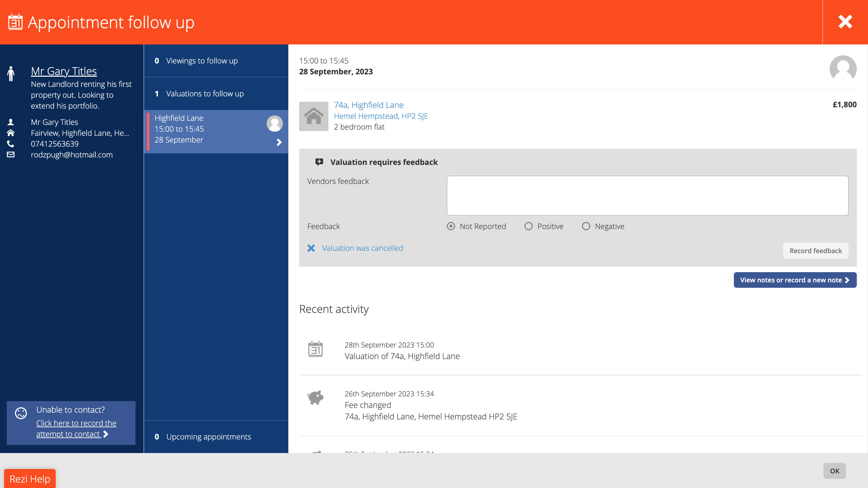Select the Positive feedback option
Viewport: 868px width, 488px height.
529,226
